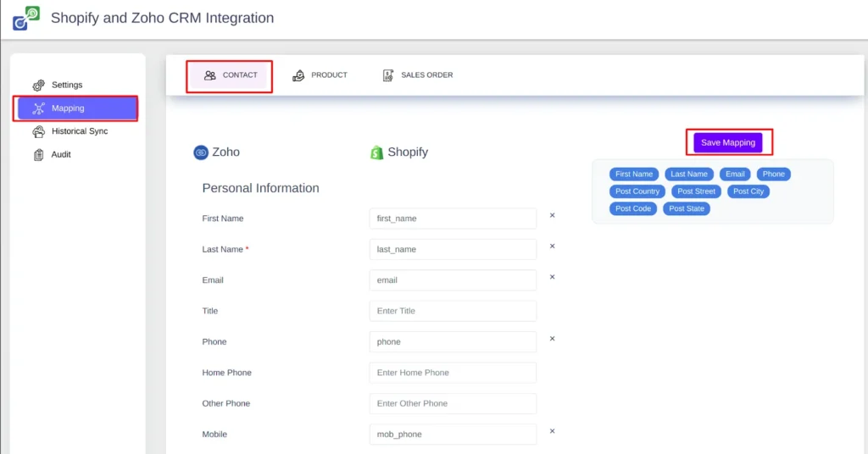Click the Settings gear icon in sidebar
The height and width of the screenshot is (454, 868).
(x=38, y=86)
